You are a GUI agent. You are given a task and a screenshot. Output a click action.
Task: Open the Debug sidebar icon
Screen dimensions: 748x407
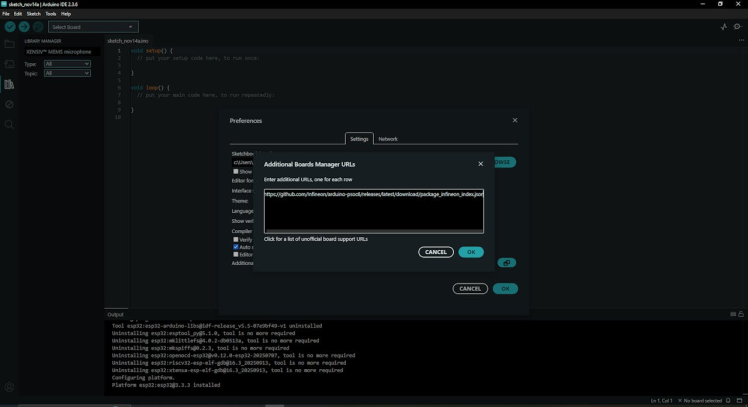9,105
